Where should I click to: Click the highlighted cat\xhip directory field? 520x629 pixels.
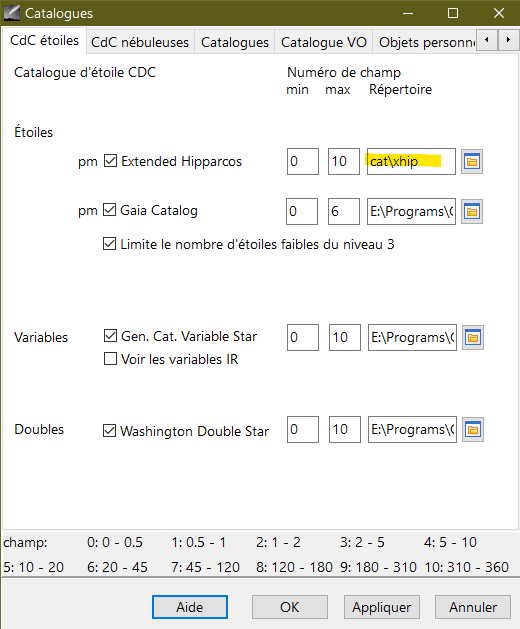(x=411, y=161)
